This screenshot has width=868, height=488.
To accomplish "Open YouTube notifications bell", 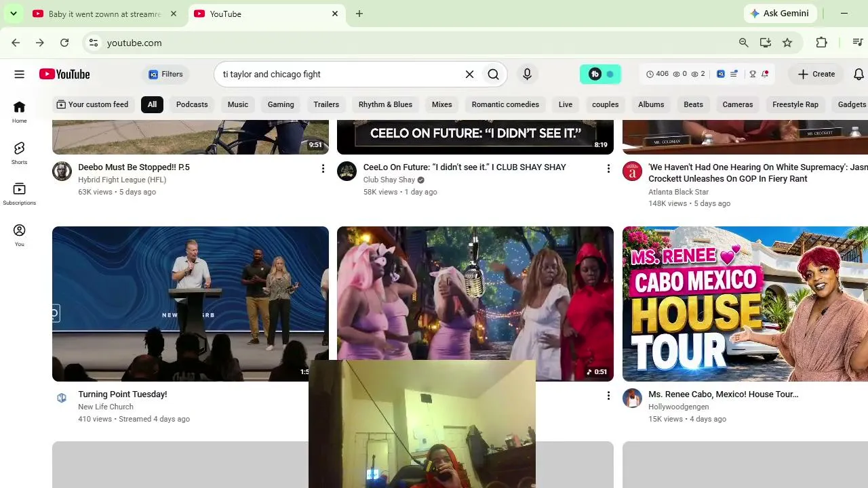I will pos(859,75).
